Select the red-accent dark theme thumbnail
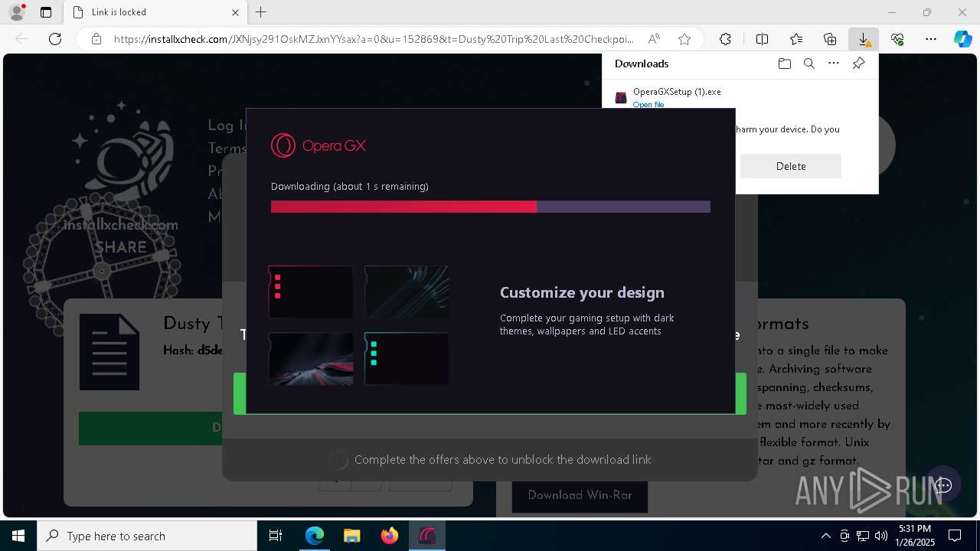980x551 pixels. click(x=311, y=292)
